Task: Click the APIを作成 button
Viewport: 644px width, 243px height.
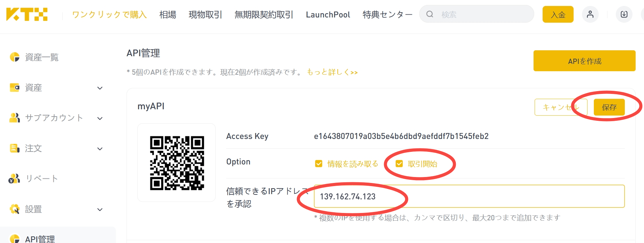Action: [584, 61]
